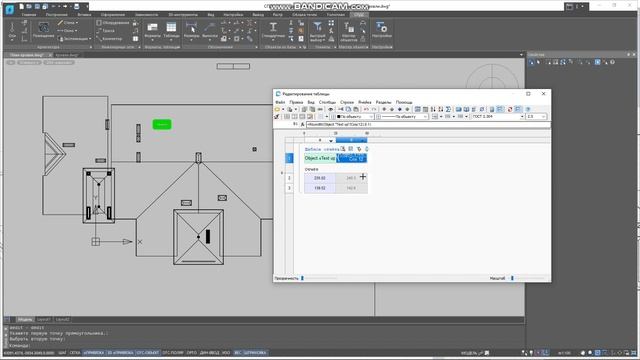640x360 pixels.
Task: Expand the Экспликация dropdown in ribbon
Action: [x=90, y=39]
